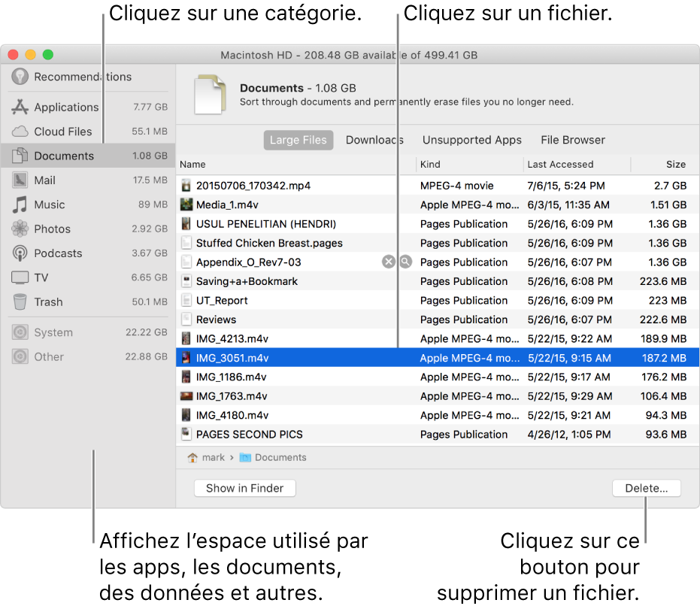Click the IMG_1763.m4v thumbnail icon
700x612 pixels.
pos(186,396)
